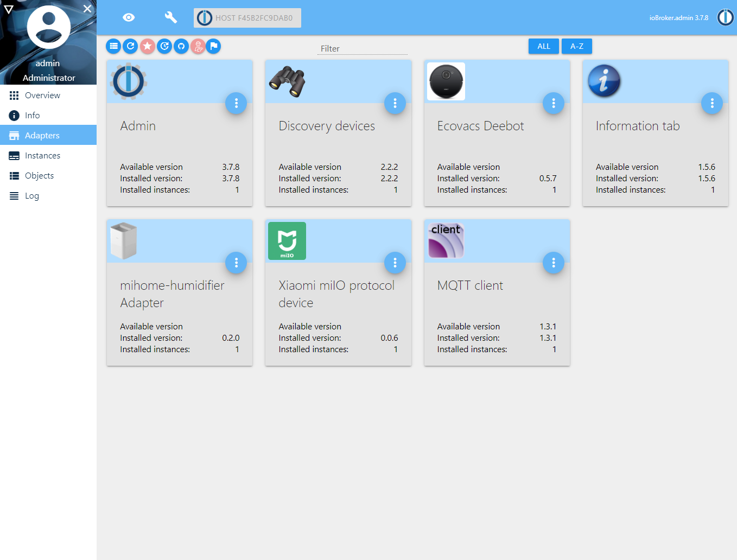The image size is (737, 560).
Task: Click the GitHub install icon
Action: coord(181,46)
